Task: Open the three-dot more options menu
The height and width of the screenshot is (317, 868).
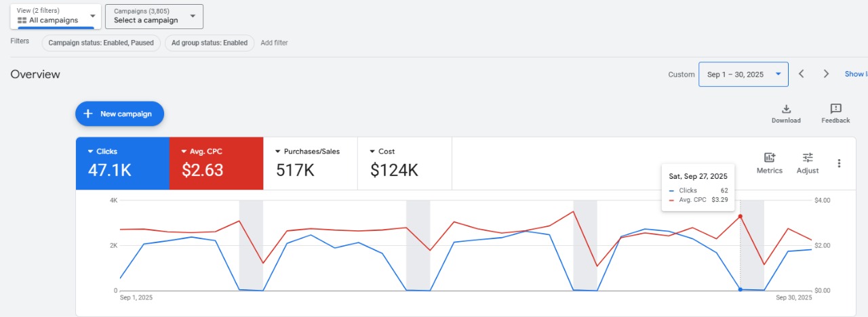Action: pyautogui.click(x=839, y=163)
